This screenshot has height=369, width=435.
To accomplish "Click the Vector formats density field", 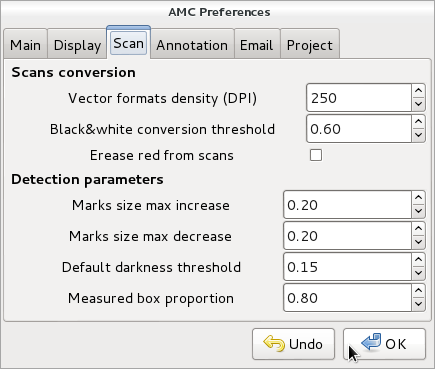I will pos(359,98).
